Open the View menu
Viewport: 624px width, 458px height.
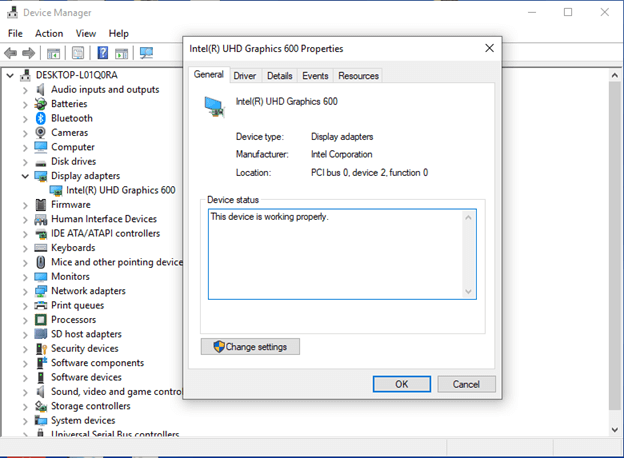coord(86,33)
